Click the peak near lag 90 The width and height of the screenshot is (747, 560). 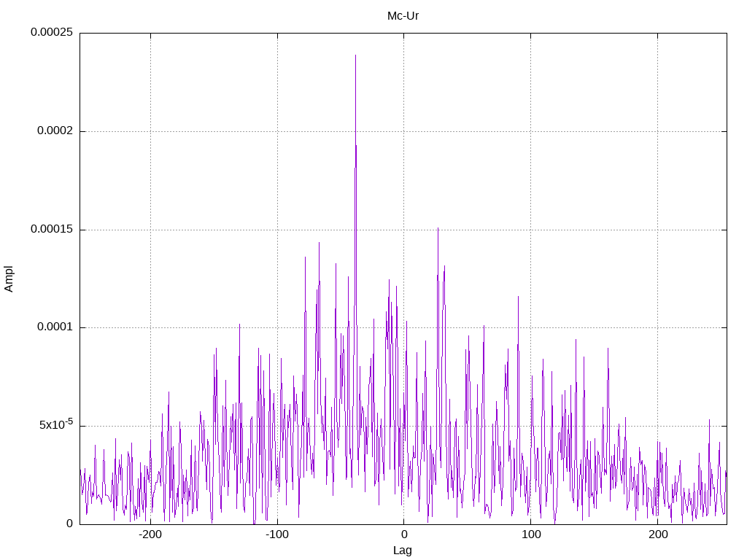pyautogui.click(x=519, y=297)
